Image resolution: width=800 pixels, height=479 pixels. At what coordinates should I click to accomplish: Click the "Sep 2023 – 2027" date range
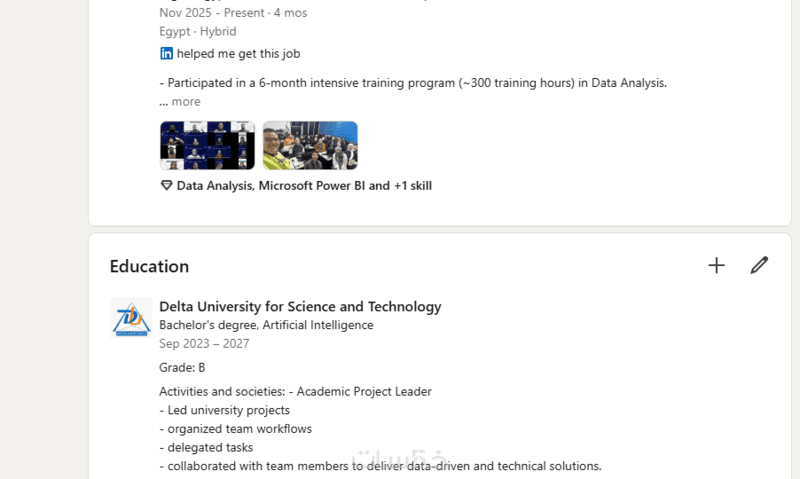pyautogui.click(x=204, y=344)
